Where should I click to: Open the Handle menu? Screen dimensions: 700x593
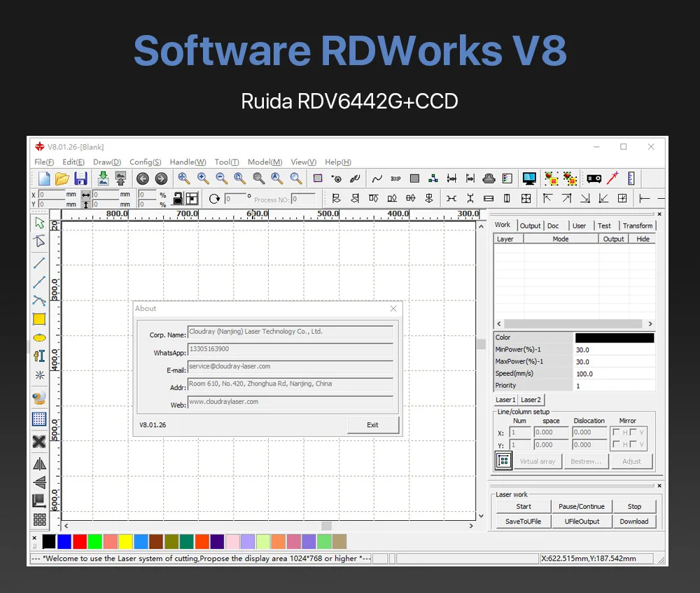coord(188,162)
